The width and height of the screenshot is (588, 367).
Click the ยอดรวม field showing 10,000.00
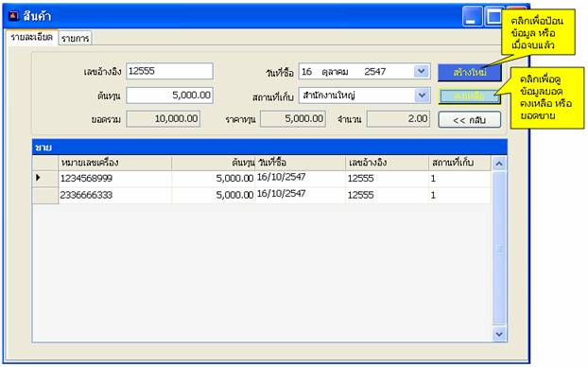coord(164,119)
